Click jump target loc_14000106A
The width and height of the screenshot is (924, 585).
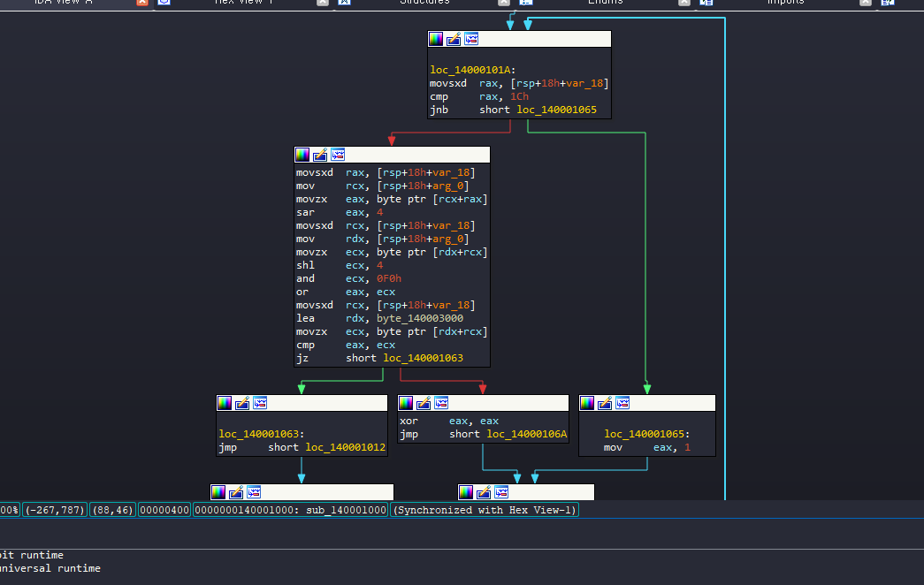[527, 434]
